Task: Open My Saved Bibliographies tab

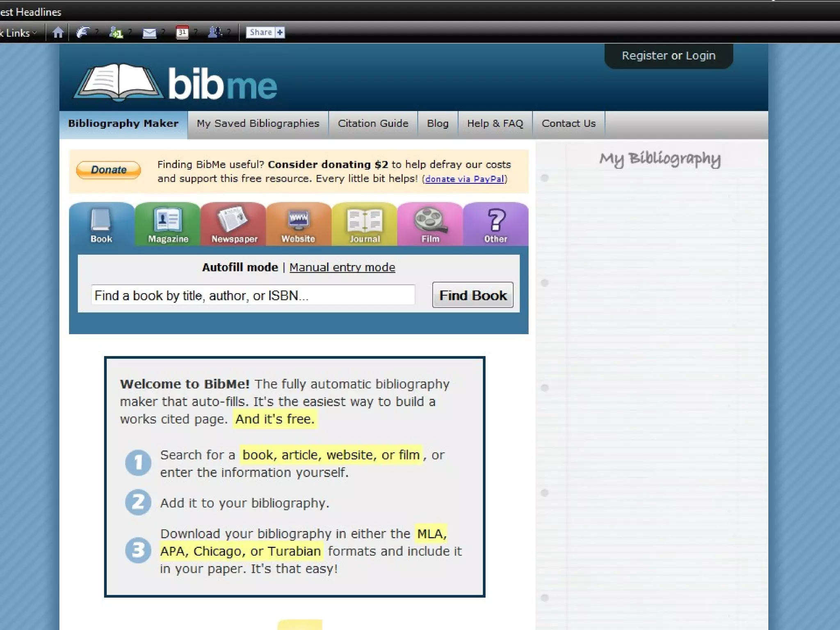Action: click(258, 123)
